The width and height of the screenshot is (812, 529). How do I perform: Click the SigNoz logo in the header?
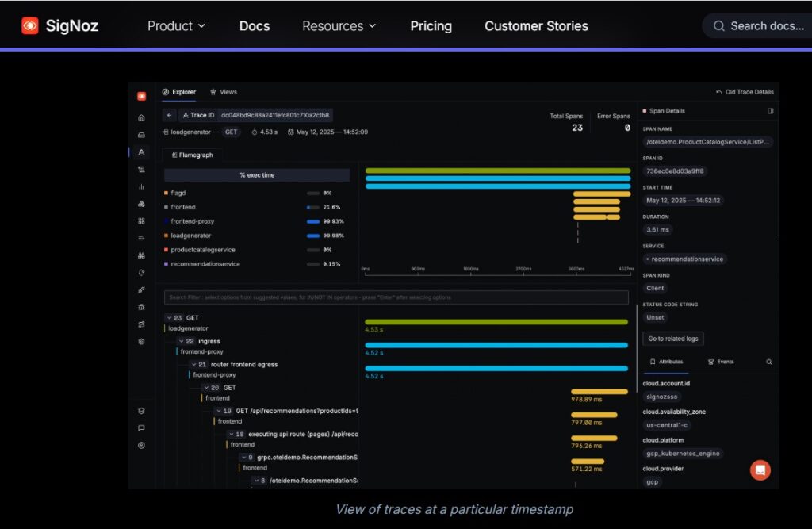(x=60, y=25)
